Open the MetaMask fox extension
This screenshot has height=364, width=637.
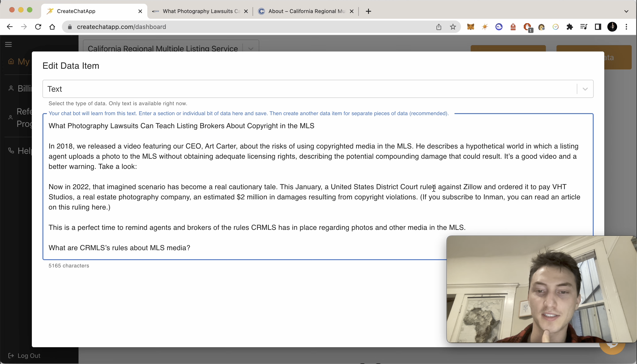(471, 27)
